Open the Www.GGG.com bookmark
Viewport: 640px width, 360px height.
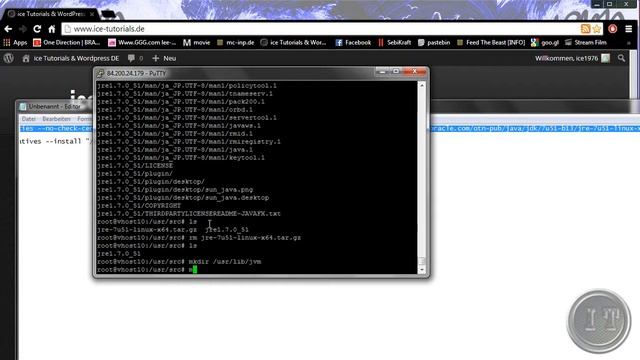pos(142,42)
